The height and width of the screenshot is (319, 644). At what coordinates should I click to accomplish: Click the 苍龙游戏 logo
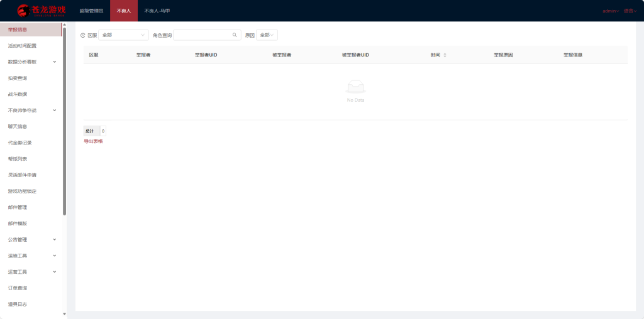pos(42,10)
